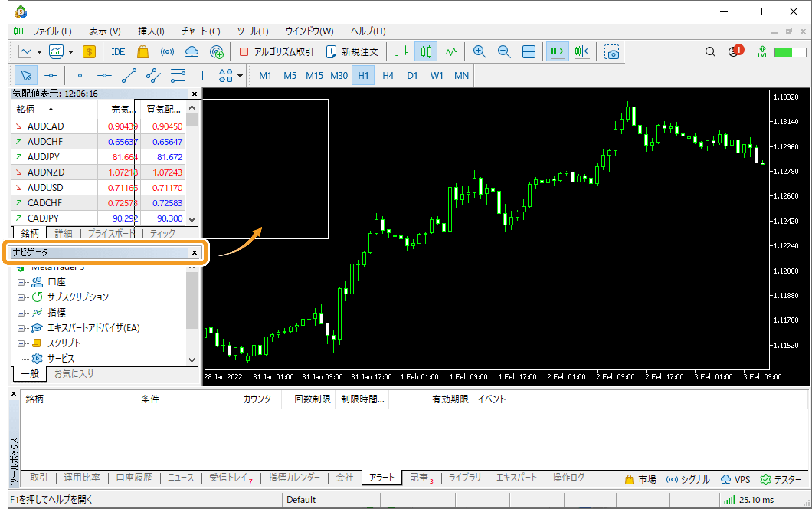Sort market watch by 銘柄 column
812x509 pixels.
click(54, 109)
